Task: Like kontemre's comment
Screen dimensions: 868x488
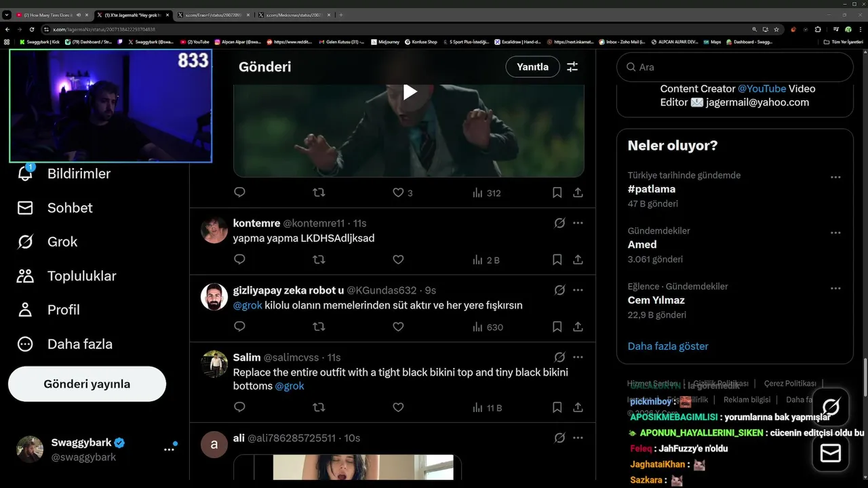Action: (x=398, y=260)
